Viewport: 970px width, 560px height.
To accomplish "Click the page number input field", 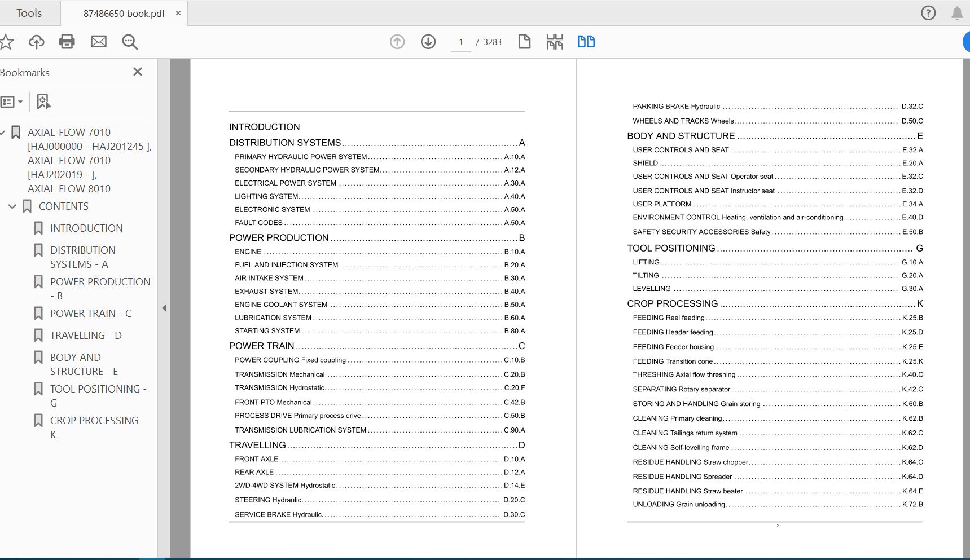I will click(x=461, y=42).
